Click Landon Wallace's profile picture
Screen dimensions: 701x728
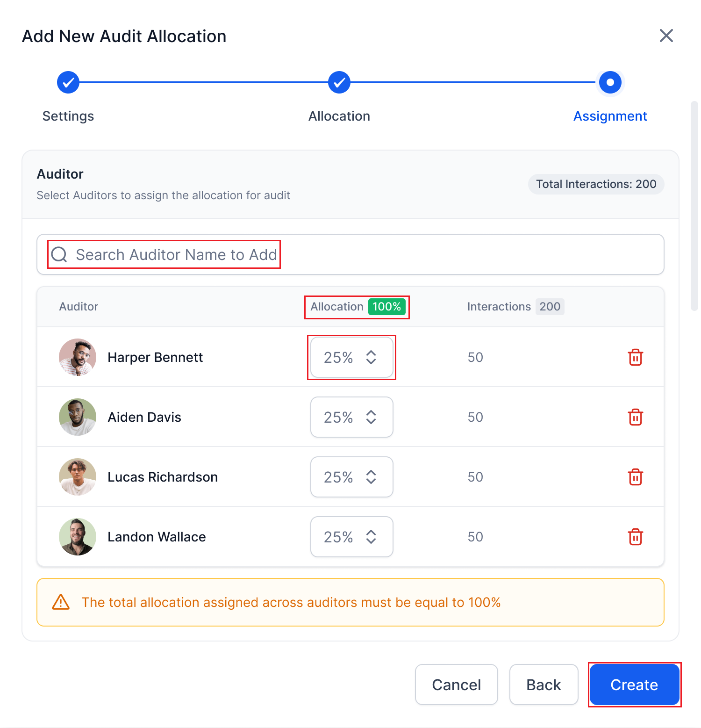coord(78,537)
